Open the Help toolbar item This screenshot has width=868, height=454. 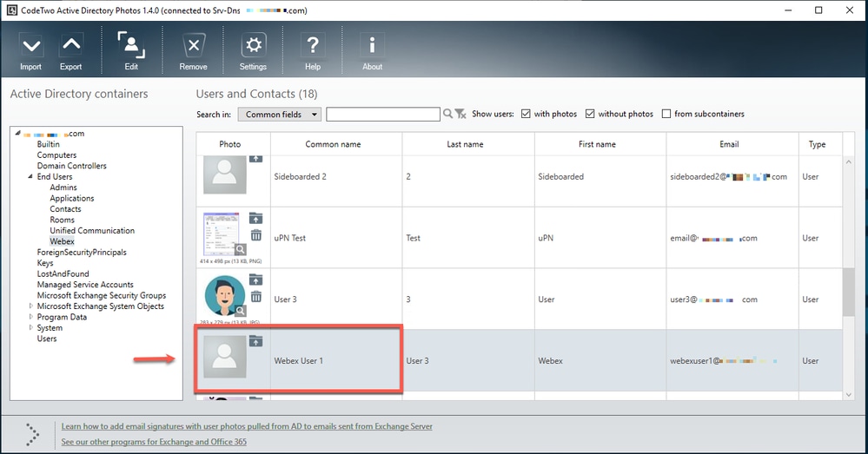[x=313, y=52]
